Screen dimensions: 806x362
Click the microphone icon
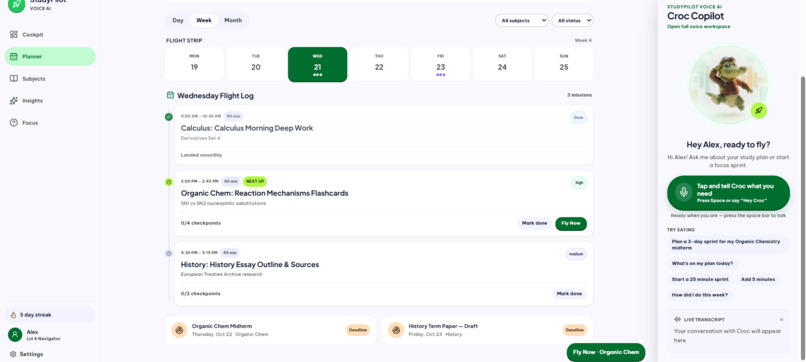(x=684, y=192)
